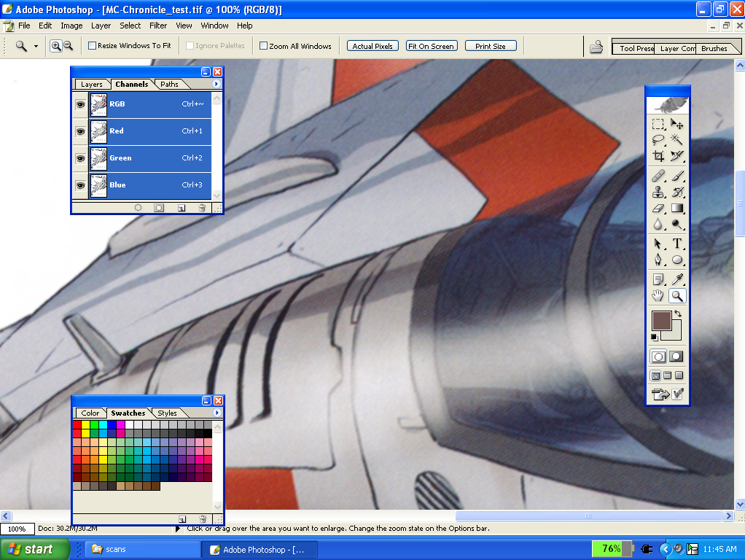Open the Image menu

pyautogui.click(x=71, y=26)
